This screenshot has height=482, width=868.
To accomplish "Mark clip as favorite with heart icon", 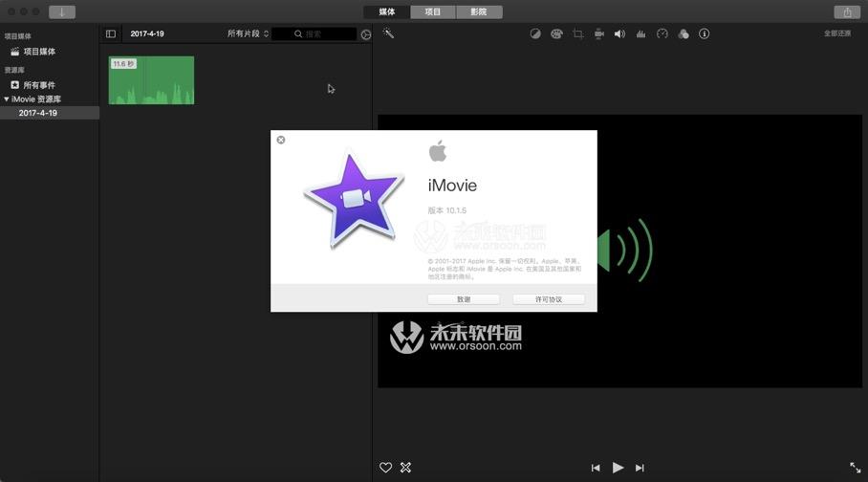I will (x=385, y=468).
